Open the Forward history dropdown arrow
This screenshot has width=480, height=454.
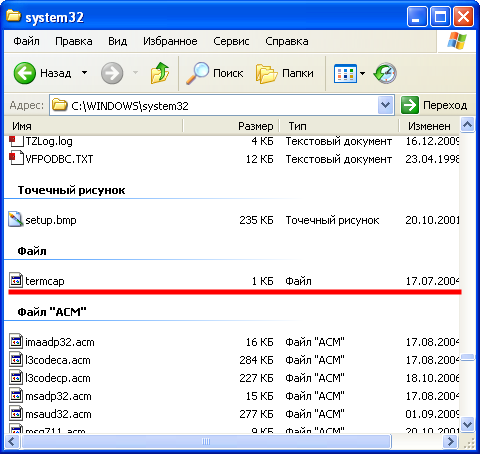pyautogui.click(x=136, y=73)
